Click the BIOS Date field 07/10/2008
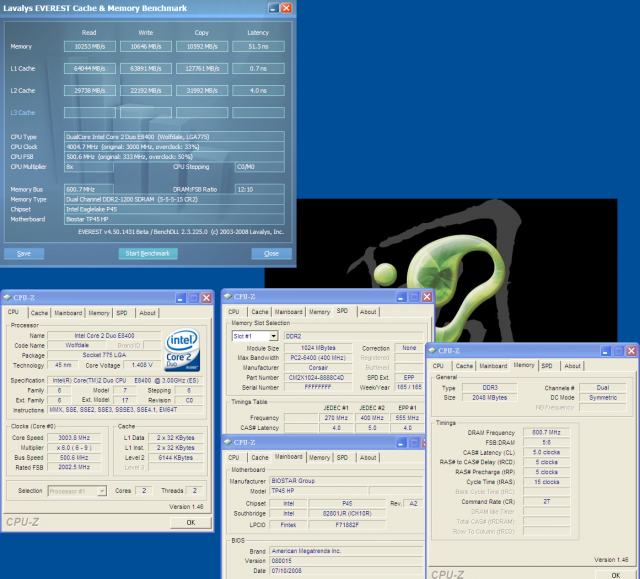Screen dimensions: 640x579 pyautogui.click(x=347, y=570)
